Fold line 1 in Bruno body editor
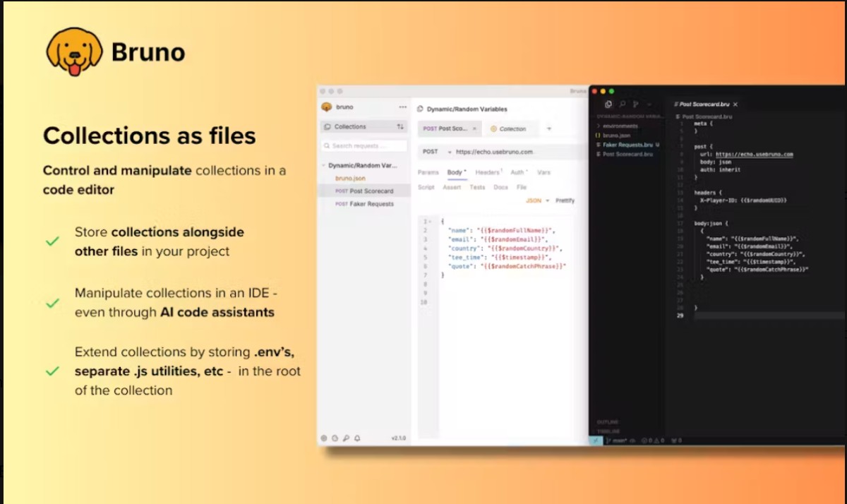This screenshot has height=504, width=847. pos(430,222)
